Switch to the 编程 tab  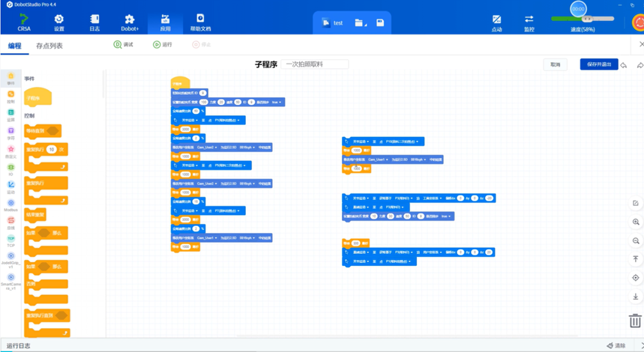point(14,46)
